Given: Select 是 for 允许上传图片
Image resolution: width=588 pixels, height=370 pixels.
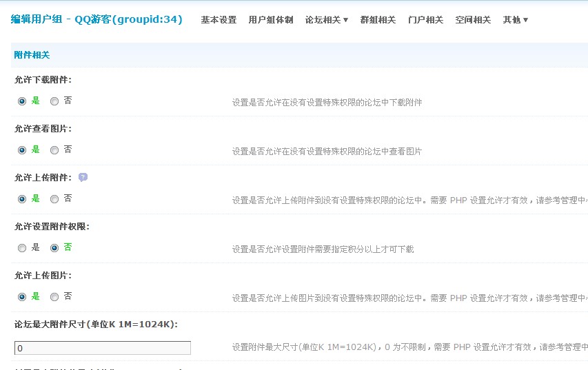Looking at the screenshot, I should tap(22, 297).
